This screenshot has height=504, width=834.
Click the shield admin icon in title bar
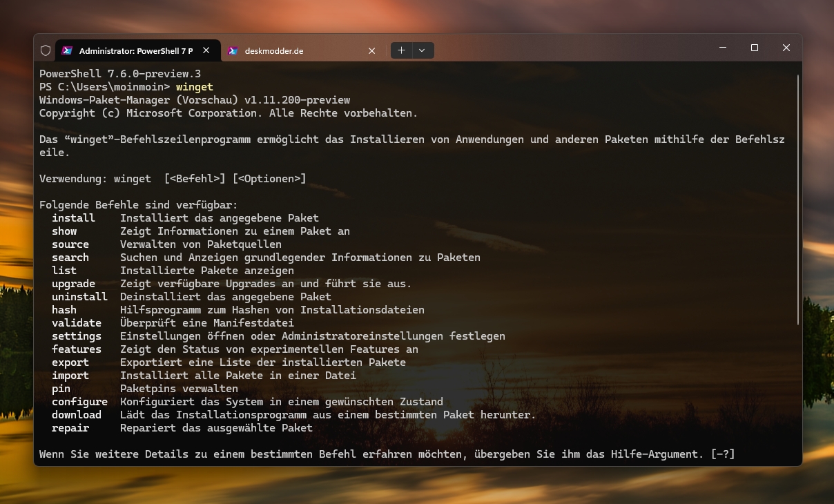pyautogui.click(x=46, y=50)
